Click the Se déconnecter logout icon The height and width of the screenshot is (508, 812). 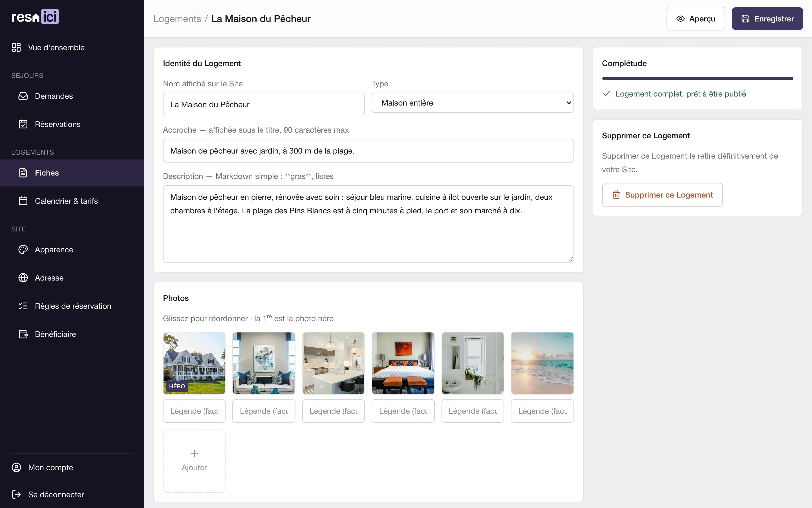click(x=16, y=494)
